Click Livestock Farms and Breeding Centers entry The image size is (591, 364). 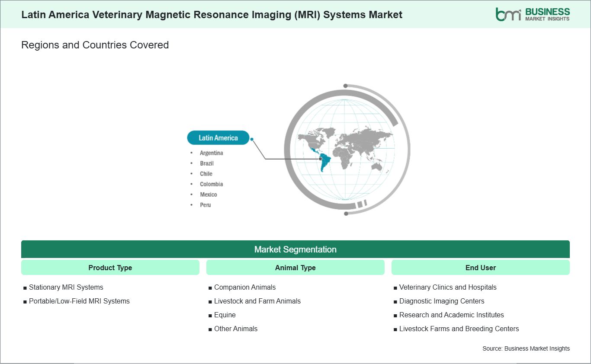(459, 329)
